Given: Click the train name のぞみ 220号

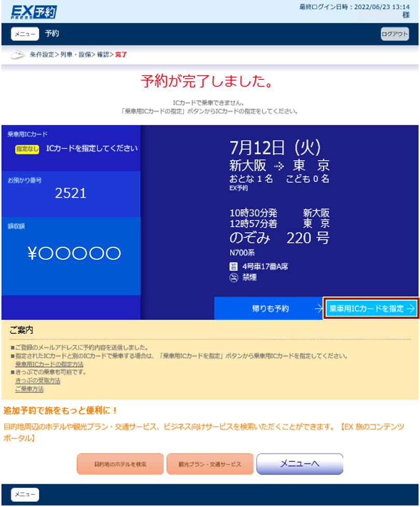Looking at the screenshot, I should 279,238.
